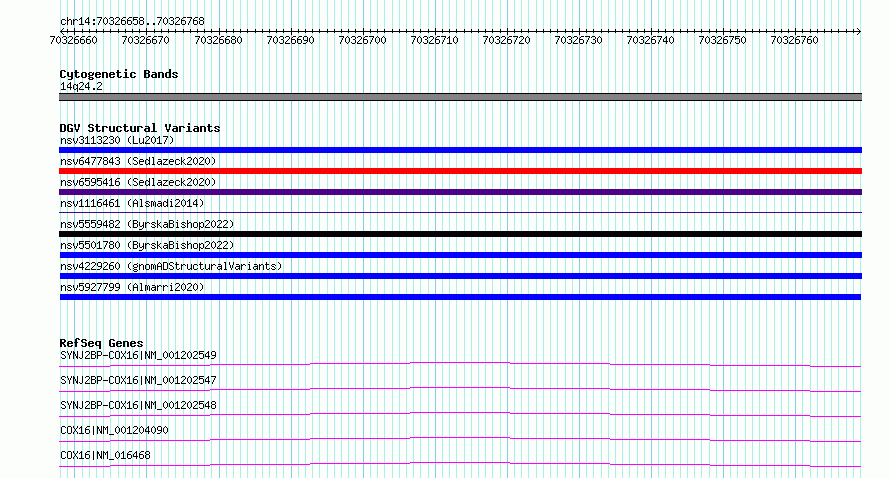Screen dimensions: 890x478
Task: Select ruler position 70326670
Action: pyautogui.click(x=146, y=40)
